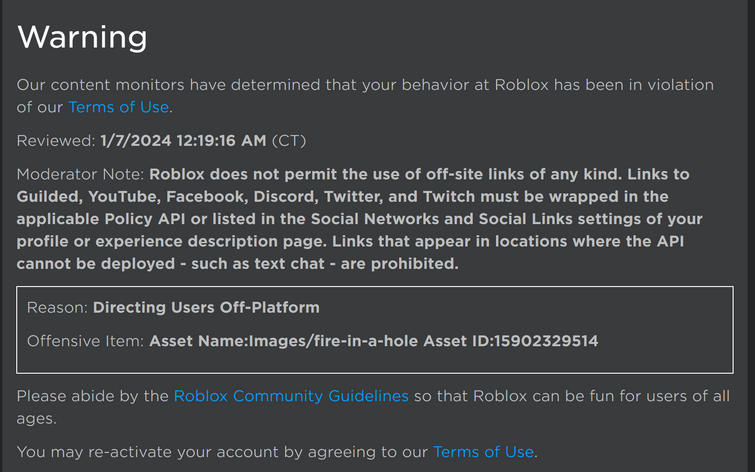Click the Moderator Note: label
This screenshot has height=472, width=755.
click(x=80, y=174)
